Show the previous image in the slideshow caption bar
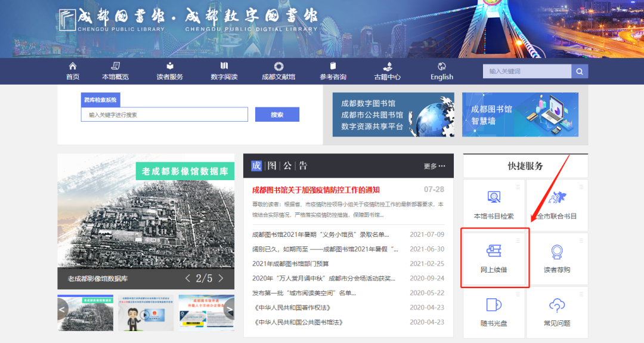644x343 pixels. click(x=188, y=278)
